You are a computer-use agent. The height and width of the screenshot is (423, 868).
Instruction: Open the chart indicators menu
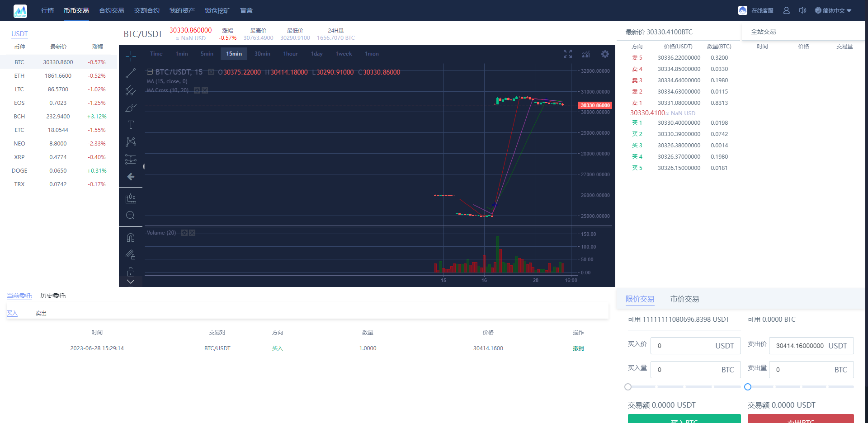(x=586, y=54)
